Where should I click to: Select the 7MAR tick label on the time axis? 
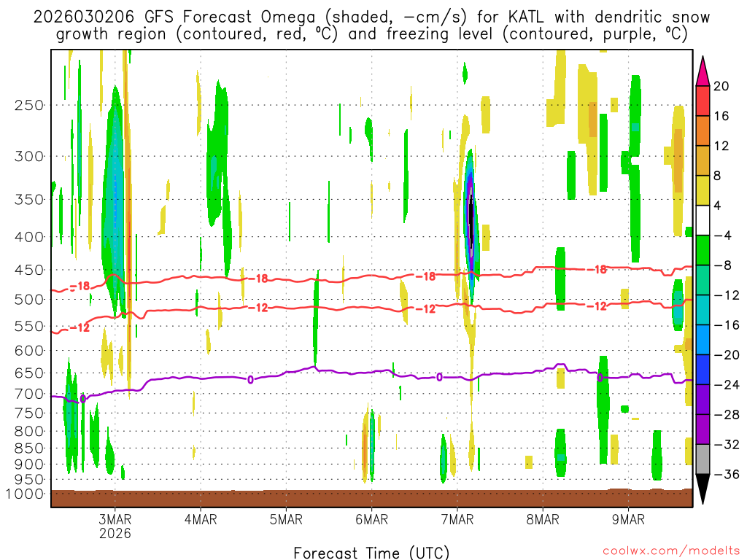click(x=457, y=519)
